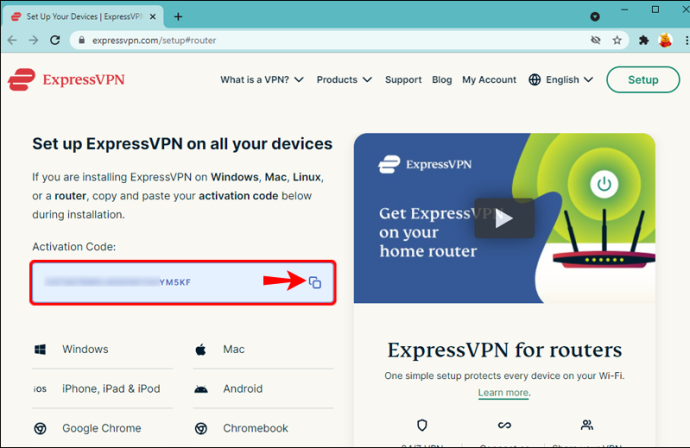The width and height of the screenshot is (690, 448).
Task: Select Google Chrome setup option
Action: pyautogui.click(x=103, y=428)
